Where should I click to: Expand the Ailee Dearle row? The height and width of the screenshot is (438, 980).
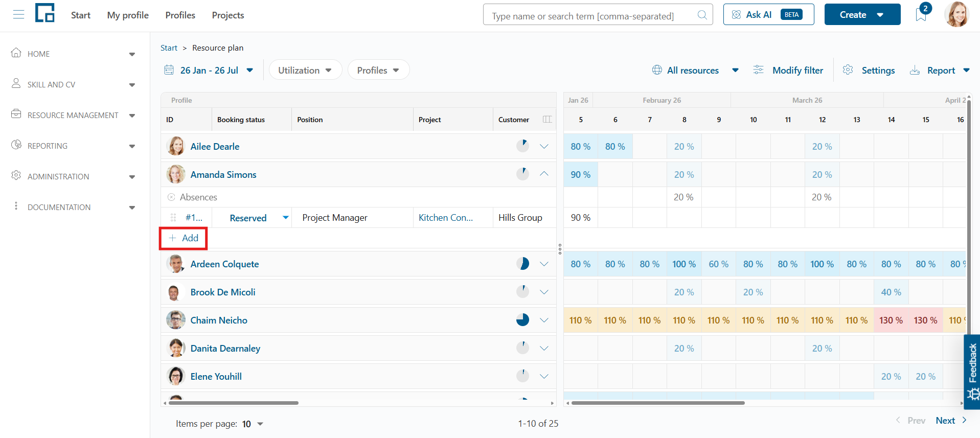tap(544, 146)
